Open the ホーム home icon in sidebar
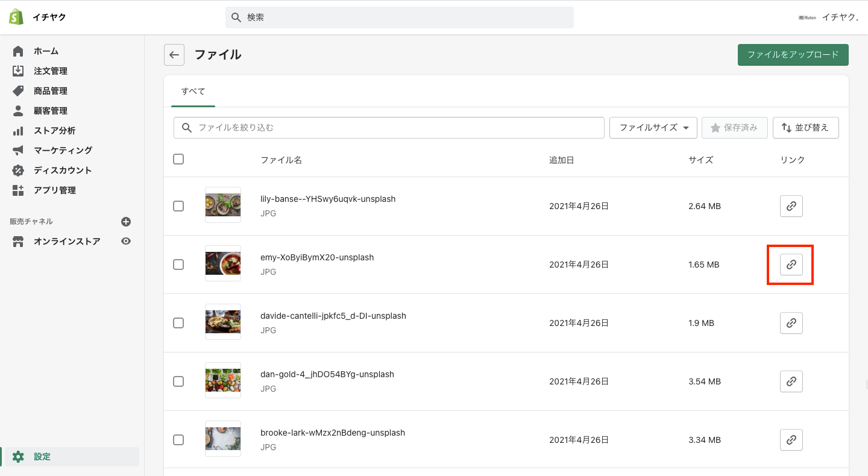868x476 pixels. click(18, 51)
